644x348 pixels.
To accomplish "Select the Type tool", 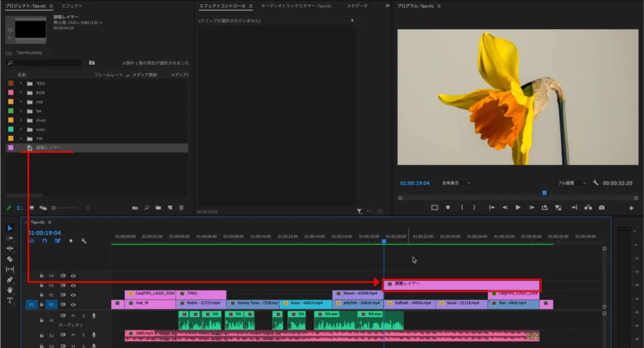I will 10,301.
